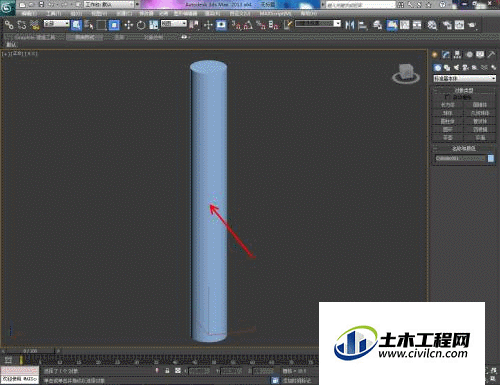Toggle the Angle Snap icon
The image size is (500, 385).
click(248, 25)
